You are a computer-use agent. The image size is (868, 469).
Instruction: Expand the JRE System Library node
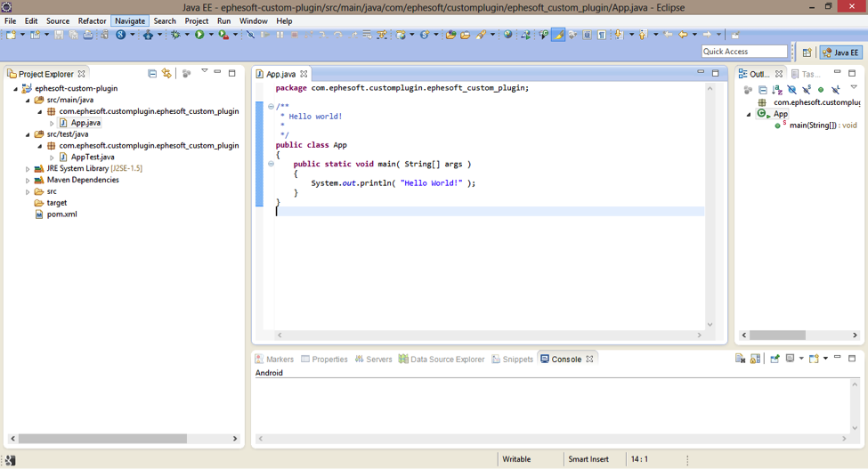(x=28, y=169)
